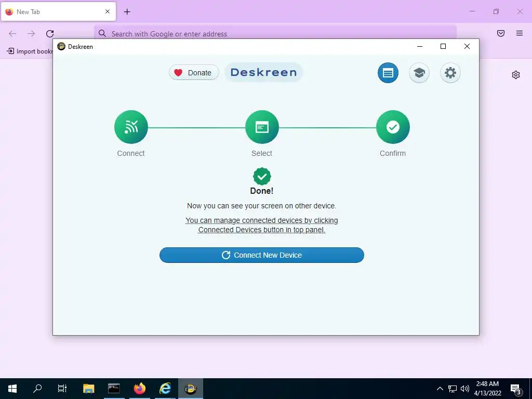532x399 pixels.
Task: Click Firefox back arrow button
Action: (12, 34)
